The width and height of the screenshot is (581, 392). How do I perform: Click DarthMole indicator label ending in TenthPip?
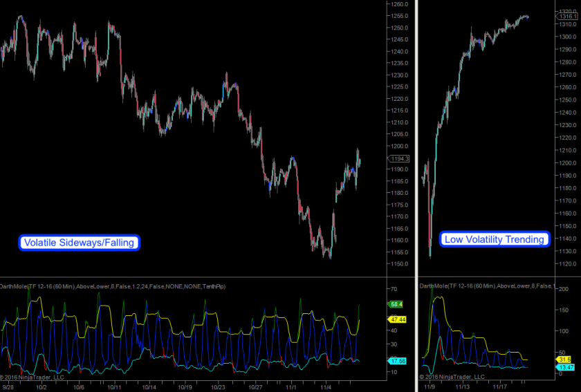tap(113, 286)
